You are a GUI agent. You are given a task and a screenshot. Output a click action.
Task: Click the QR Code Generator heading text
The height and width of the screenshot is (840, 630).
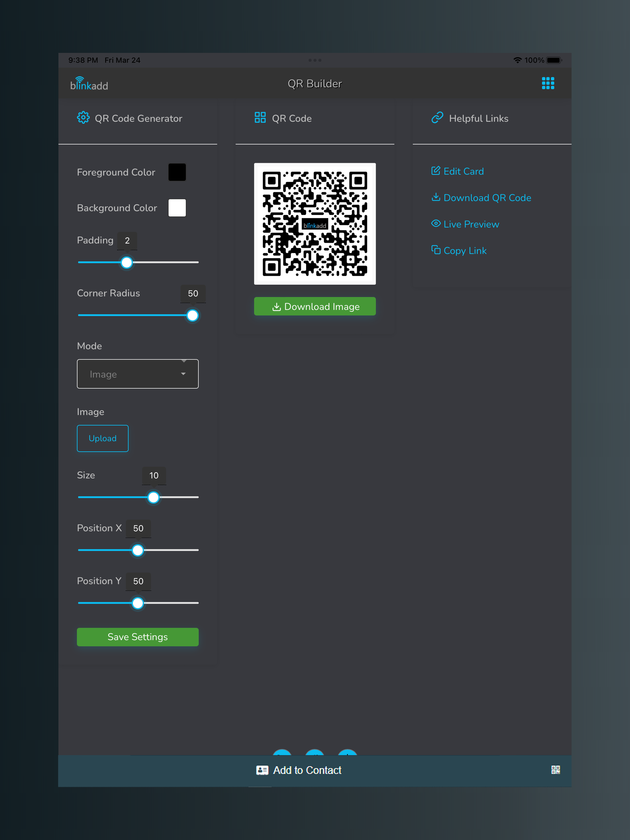point(139,118)
